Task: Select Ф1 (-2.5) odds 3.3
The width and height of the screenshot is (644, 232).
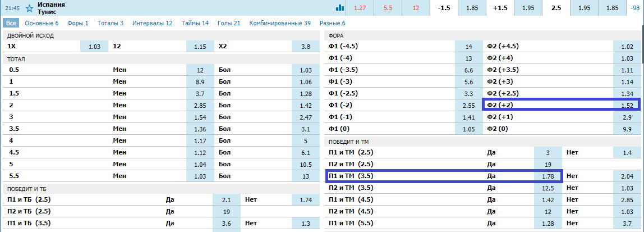Action: pyautogui.click(x=469, y=94)
